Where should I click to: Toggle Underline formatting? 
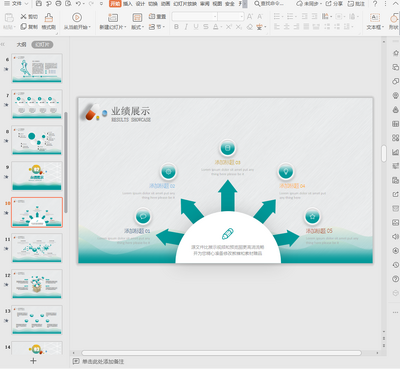click(x=196, y=27)
